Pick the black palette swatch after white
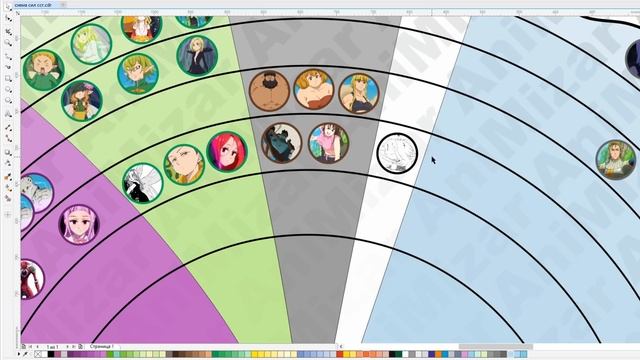This screenshot has height=360, width=640. click(51, 354)
